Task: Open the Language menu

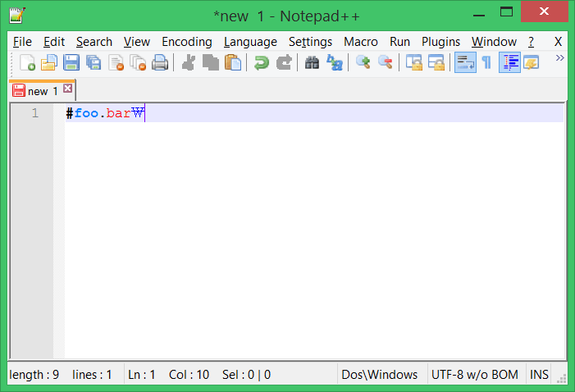Action: point(250,41)
